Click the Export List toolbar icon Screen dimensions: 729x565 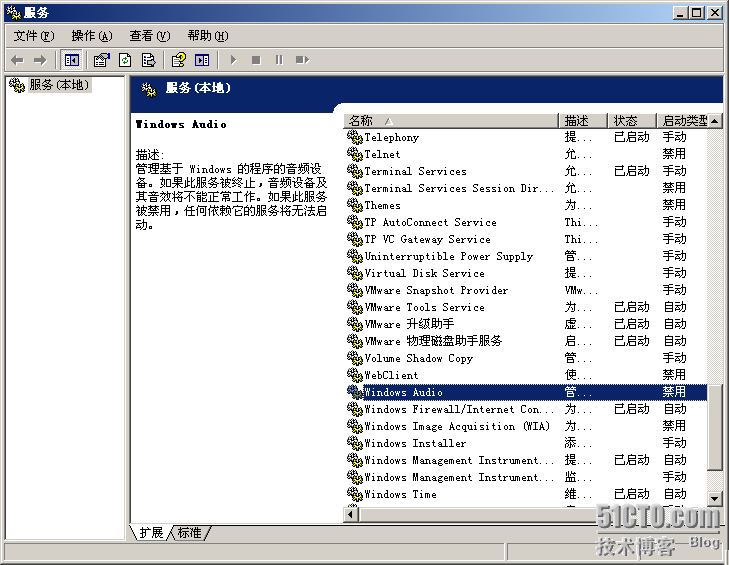tap(148, 60)
